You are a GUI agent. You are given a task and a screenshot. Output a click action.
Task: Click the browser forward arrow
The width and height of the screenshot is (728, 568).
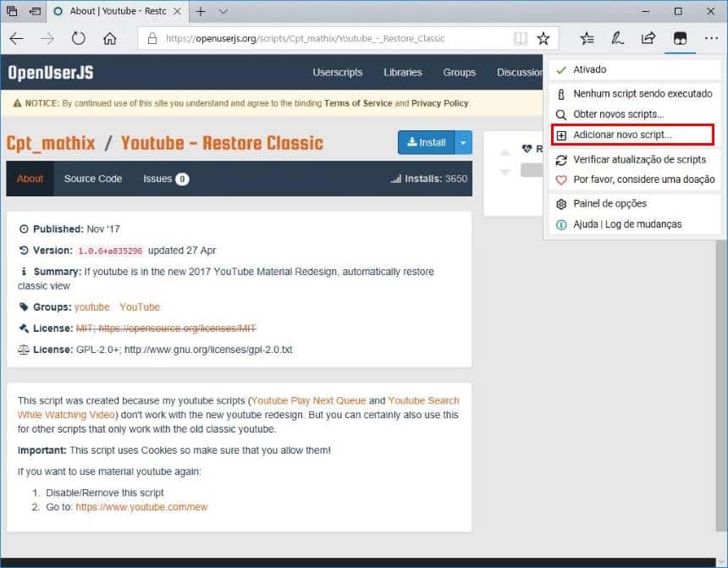point(47,39)
